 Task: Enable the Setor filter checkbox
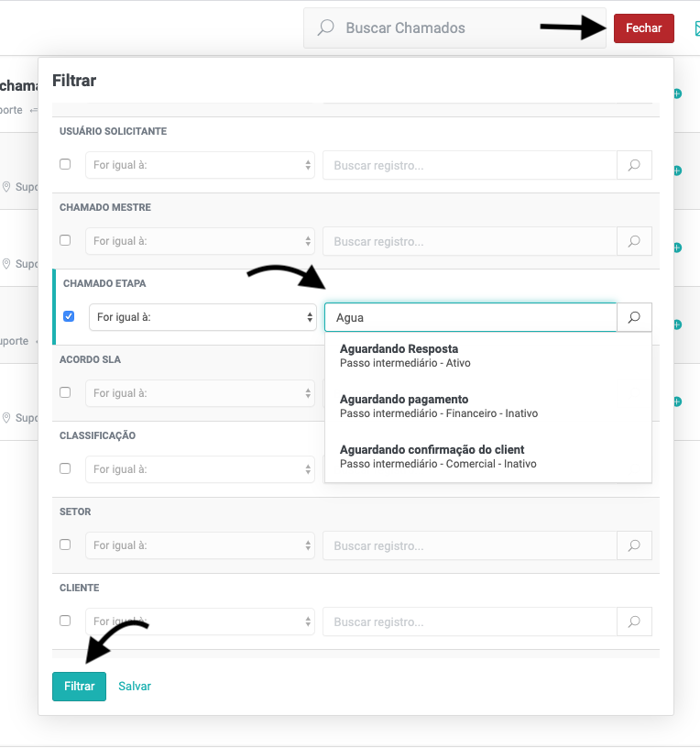[x=65, y=544]
